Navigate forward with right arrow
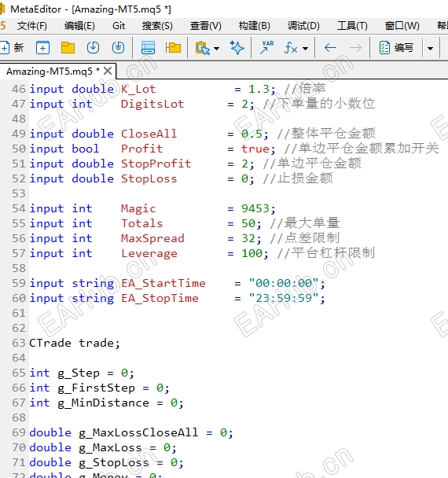 355,47
